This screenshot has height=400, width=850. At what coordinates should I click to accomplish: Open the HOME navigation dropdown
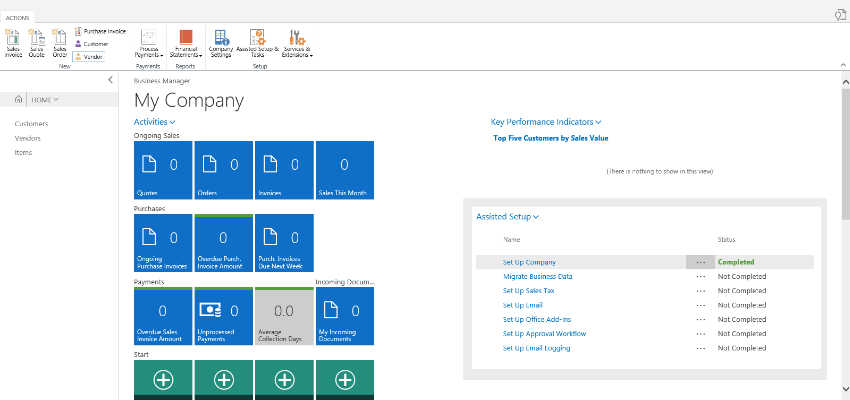(44, 100)
